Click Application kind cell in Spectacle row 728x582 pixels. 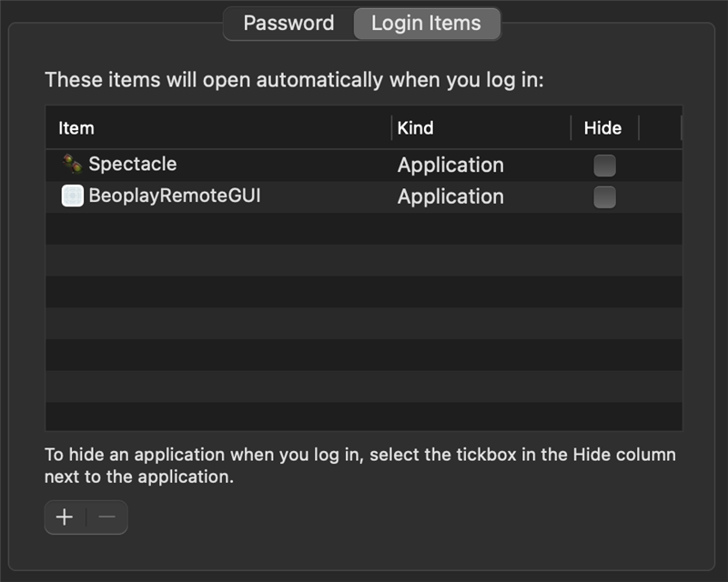click(450, 166)
